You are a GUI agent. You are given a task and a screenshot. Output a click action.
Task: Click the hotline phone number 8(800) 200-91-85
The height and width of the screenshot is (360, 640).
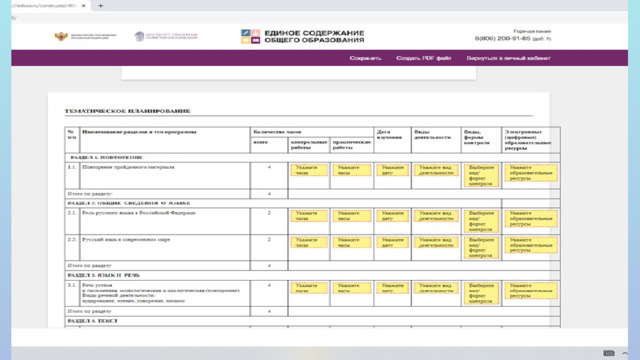point(502,38)
